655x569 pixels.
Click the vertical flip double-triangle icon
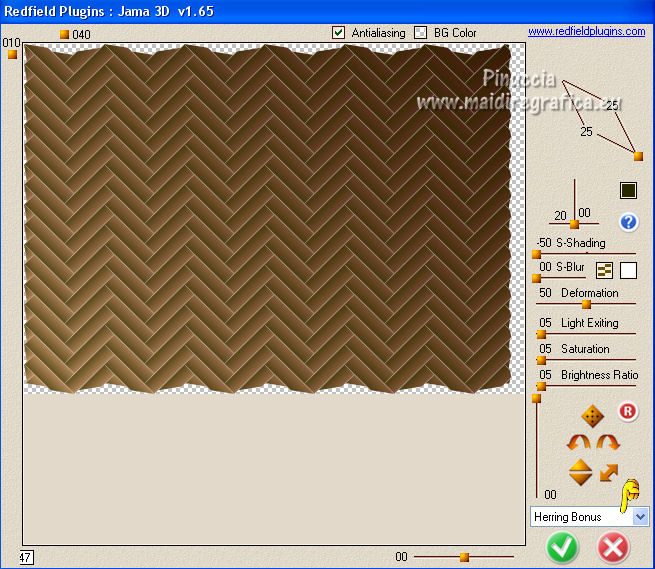tap(580, 472)
